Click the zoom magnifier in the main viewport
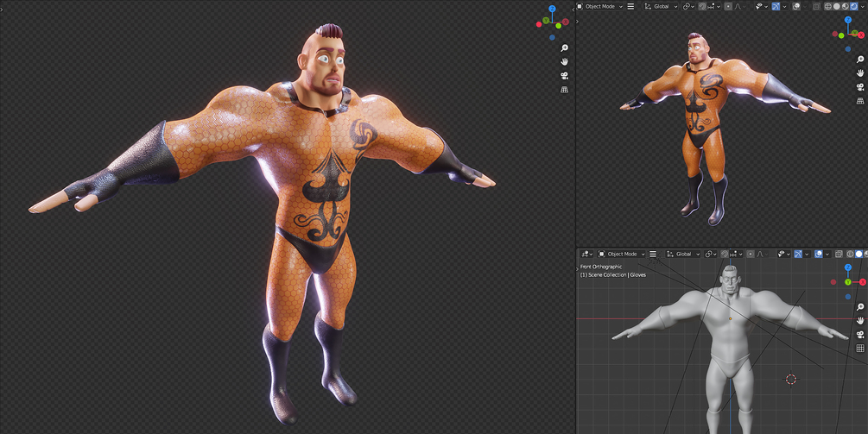 (564, 48)
